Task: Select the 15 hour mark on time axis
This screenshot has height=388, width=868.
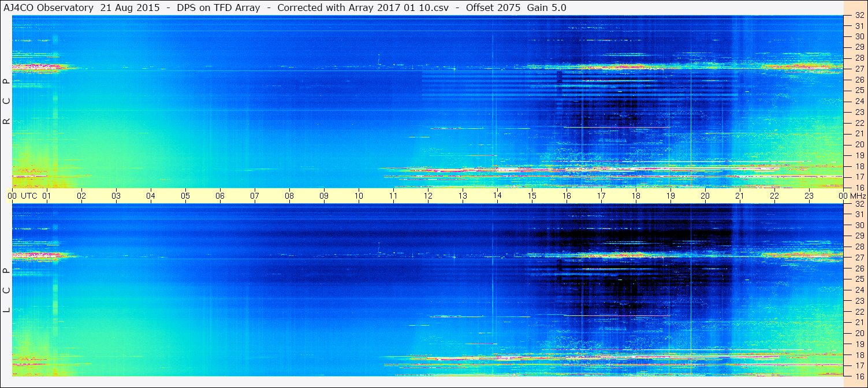Action: pyautogui.click(x=532, y=196)
